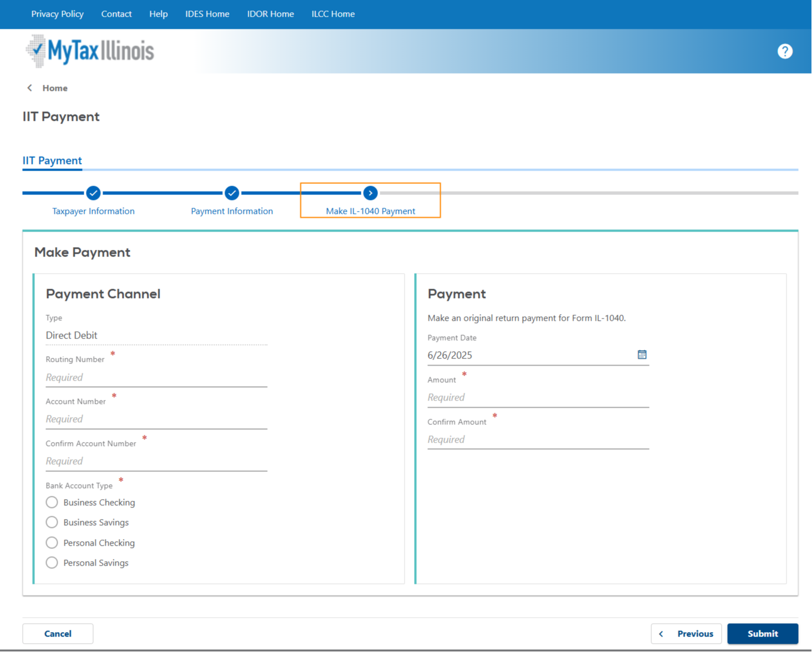The height and width of the screenshot is (652, 812).
Task: Click the Taxpayer Information checkmark step
Action: click(93, 193)
